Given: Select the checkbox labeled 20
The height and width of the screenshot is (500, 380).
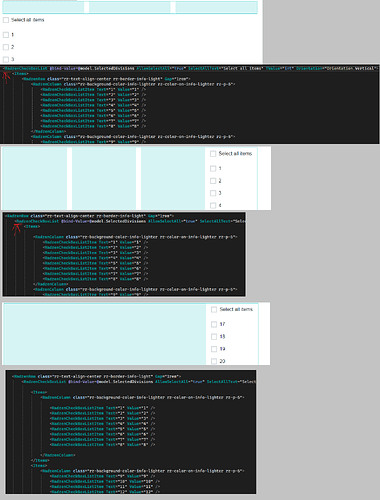Looking at the screenshot, I should pyautogui.click(x=214, y=361).
